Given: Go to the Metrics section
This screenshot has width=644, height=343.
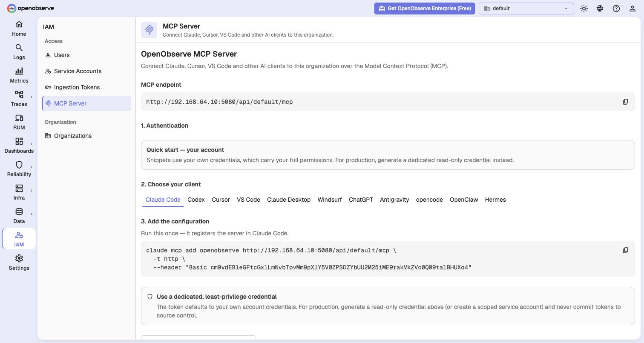Looking at the screenshot, I should [19, 75].
